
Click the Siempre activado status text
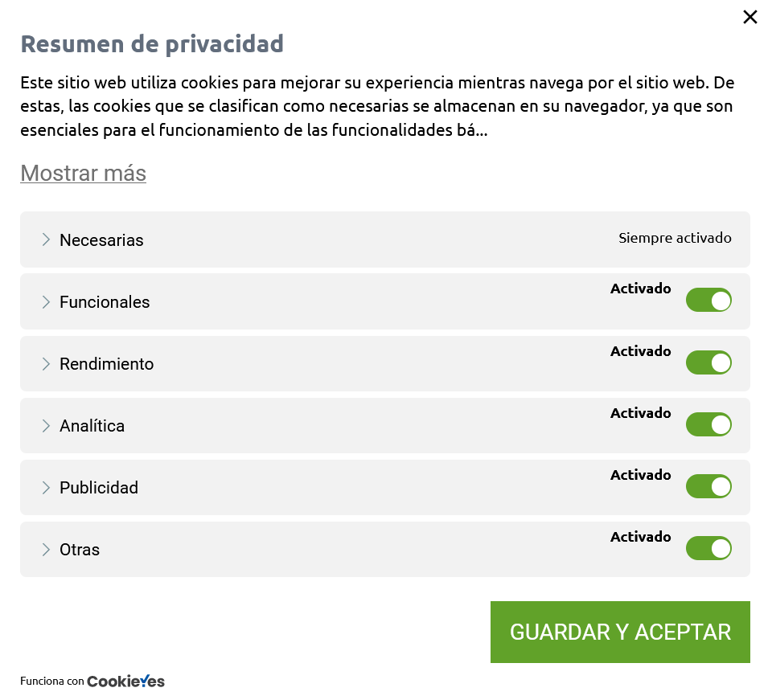point(675,238)
